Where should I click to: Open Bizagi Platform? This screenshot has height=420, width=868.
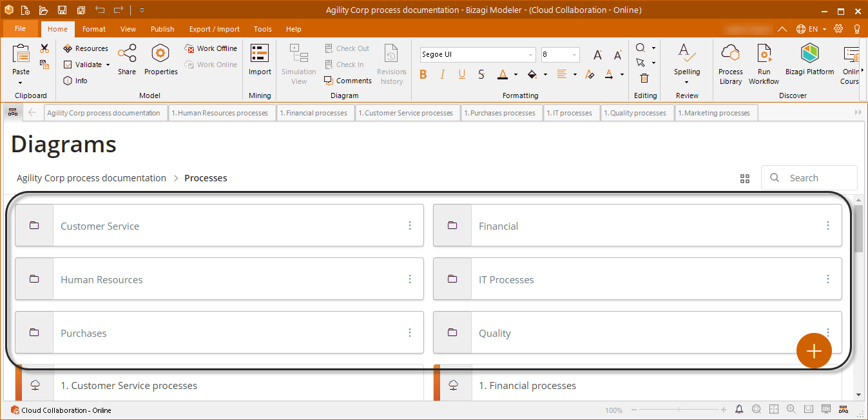pyautogui.click(x=809, y=59)
